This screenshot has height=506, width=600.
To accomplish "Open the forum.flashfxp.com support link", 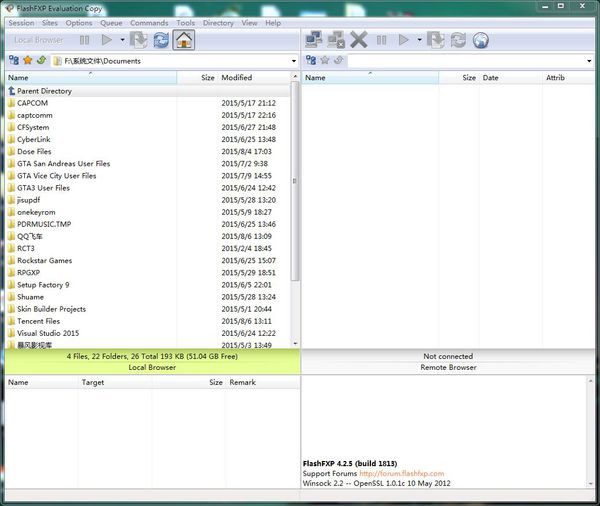I will [x=402, y=473].
